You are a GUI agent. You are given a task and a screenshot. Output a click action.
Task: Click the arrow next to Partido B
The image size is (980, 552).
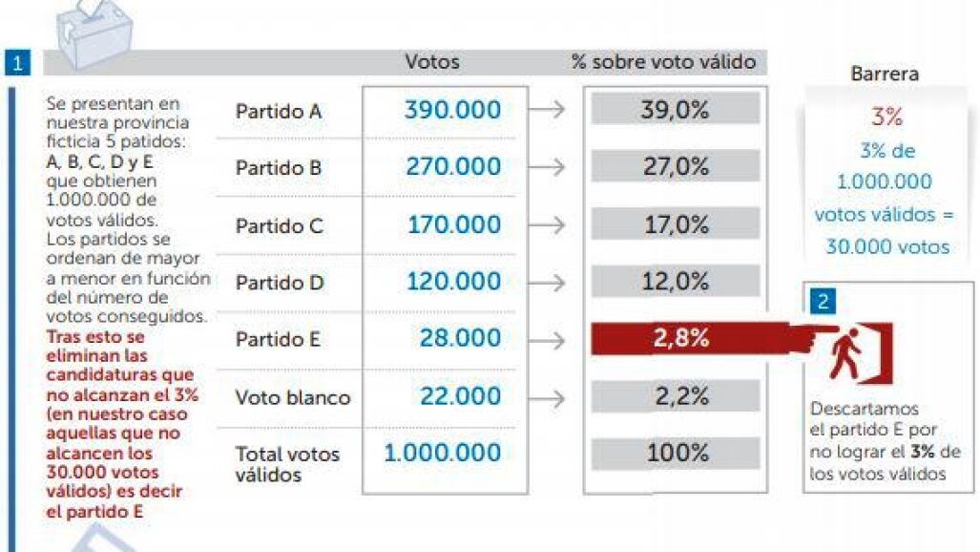pyautogui.click(x=546, y=168)
